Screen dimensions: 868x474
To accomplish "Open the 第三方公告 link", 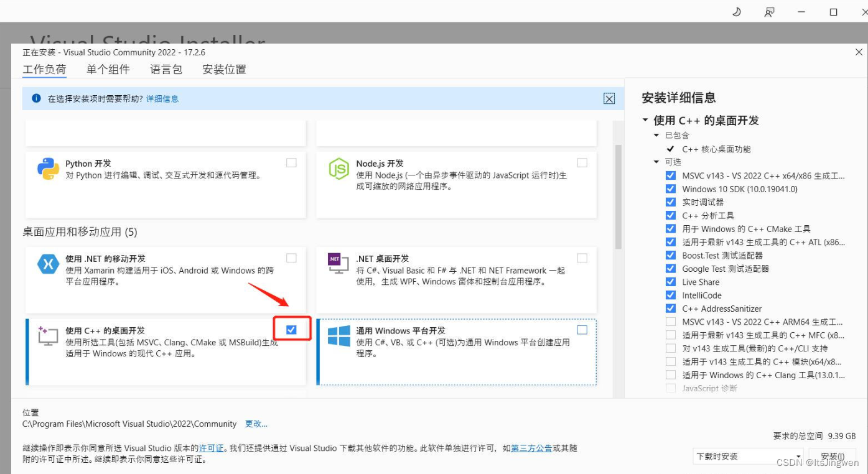I will click(531, 448).
